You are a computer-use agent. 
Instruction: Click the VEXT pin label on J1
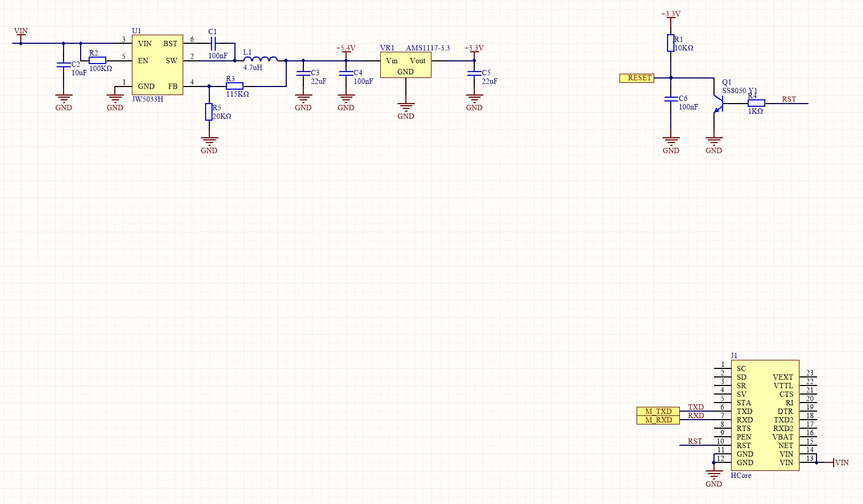point(783,377)
